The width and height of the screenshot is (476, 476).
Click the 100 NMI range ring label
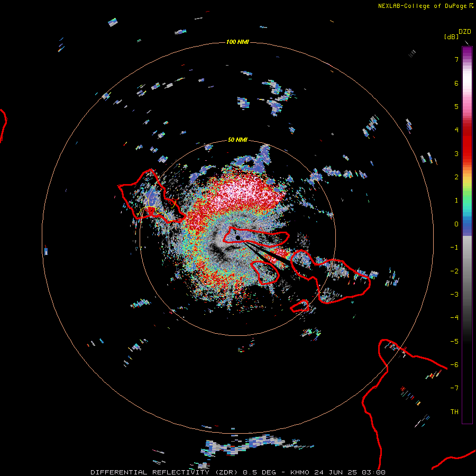coord(237,42)
